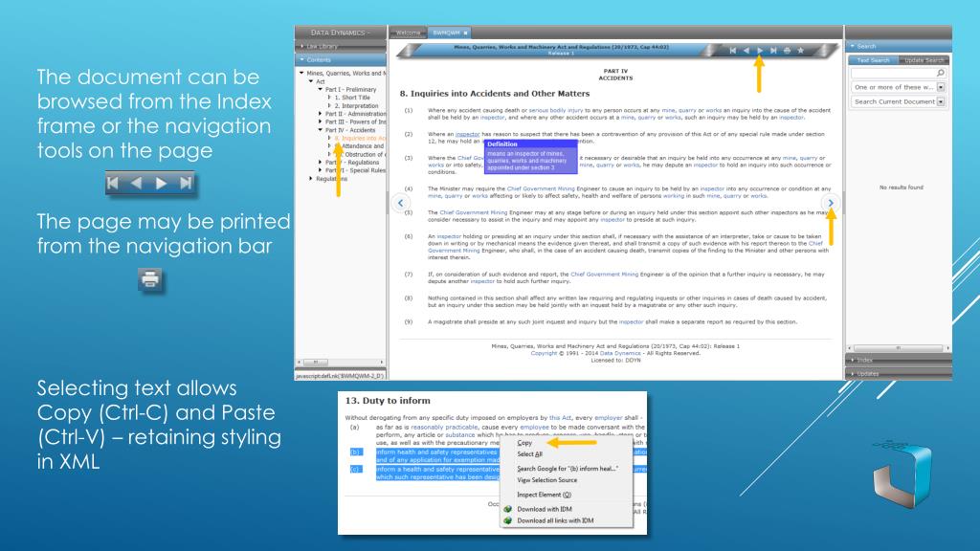The image size is (980, 551).
Task: Open '2. Interpretation' in contents tree
Action: (x=356, y=106)
